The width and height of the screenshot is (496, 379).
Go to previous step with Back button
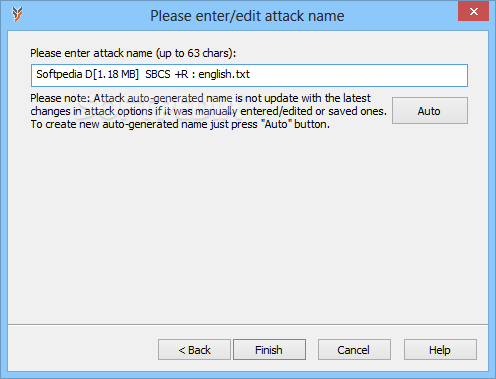[x=194, y=350]
